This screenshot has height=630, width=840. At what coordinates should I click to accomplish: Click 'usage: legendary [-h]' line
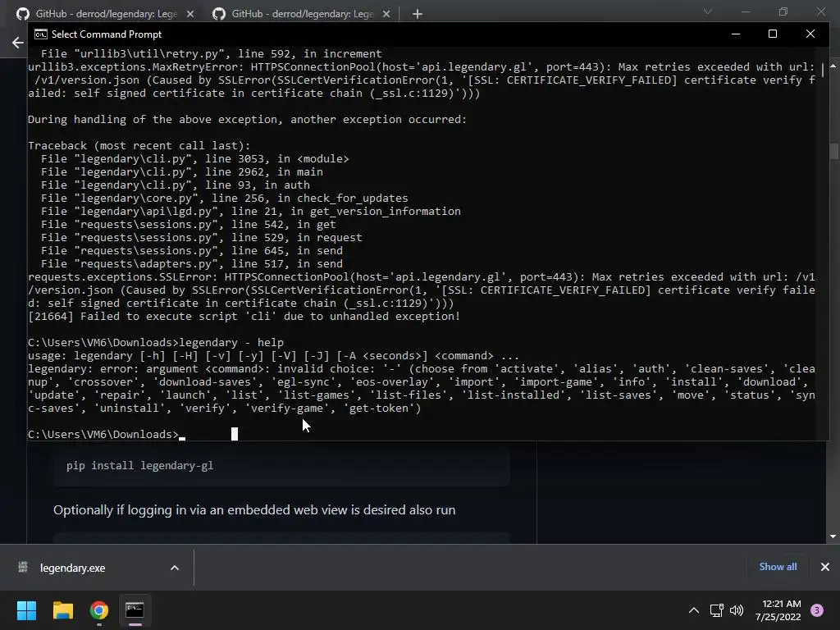coord(273,356)
